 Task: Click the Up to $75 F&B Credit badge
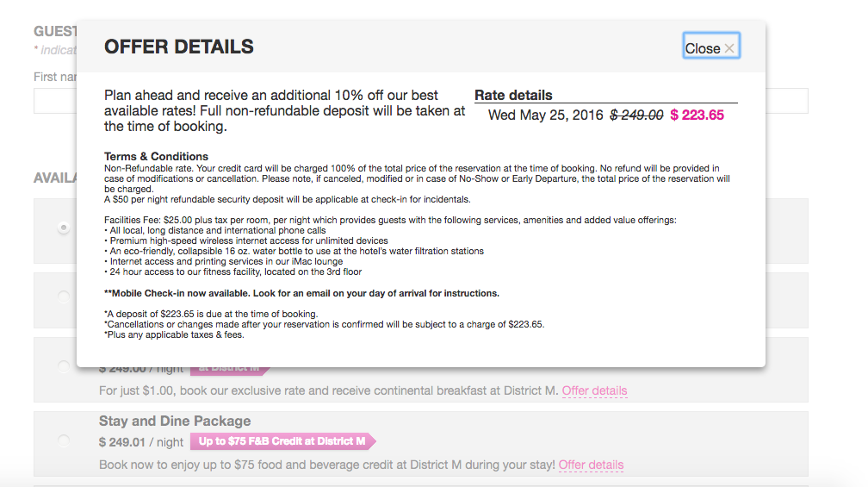click(x=282, y=441)
